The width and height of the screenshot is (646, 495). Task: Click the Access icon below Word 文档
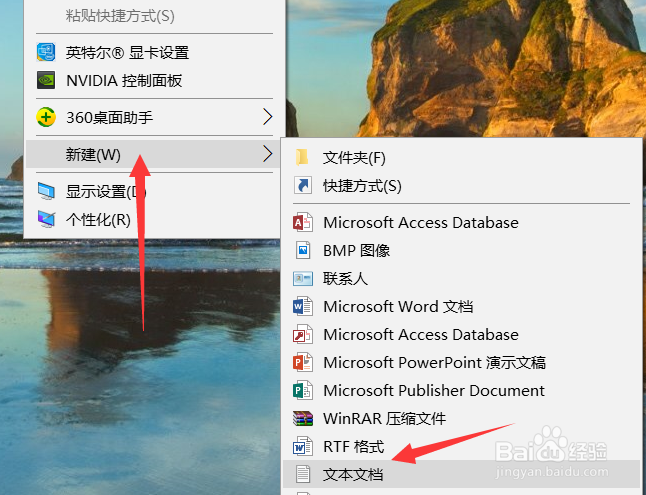303,335
